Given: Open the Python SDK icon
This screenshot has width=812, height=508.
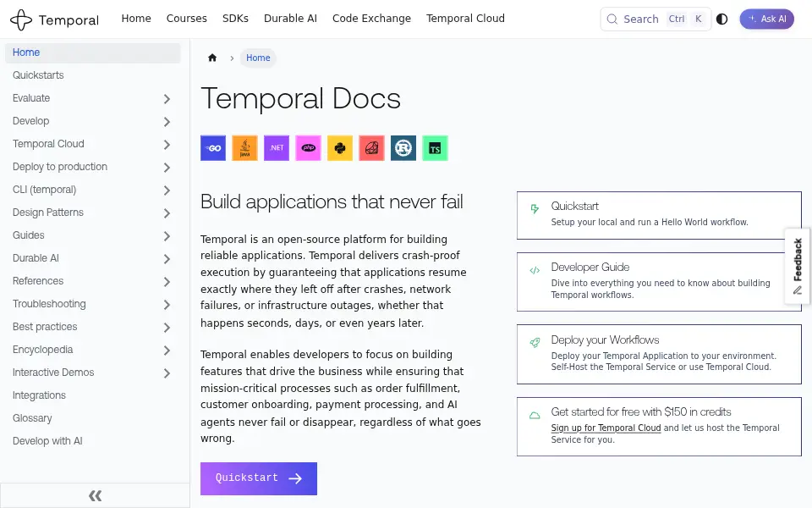Looking at the screenshot, I should tap(340, 148).
